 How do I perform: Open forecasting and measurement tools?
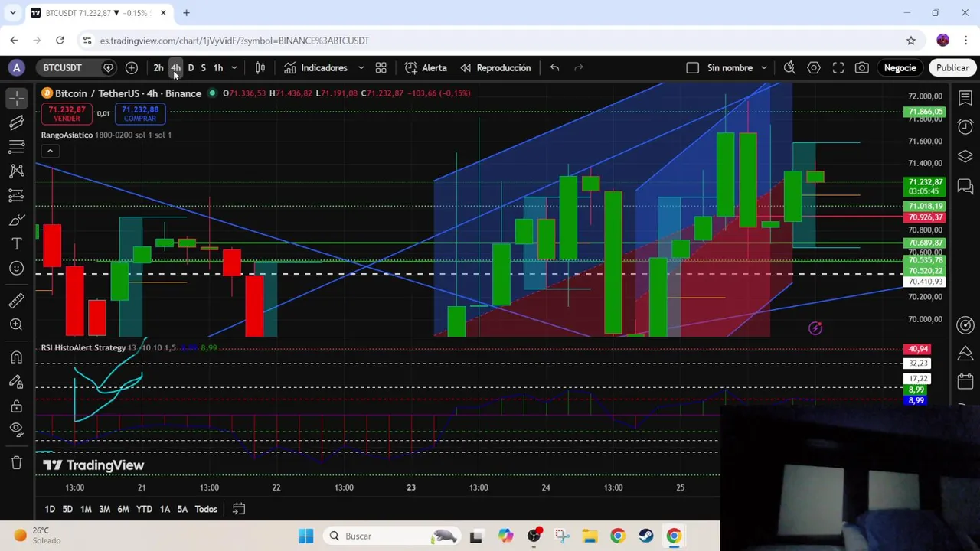(x=16, y=195)
